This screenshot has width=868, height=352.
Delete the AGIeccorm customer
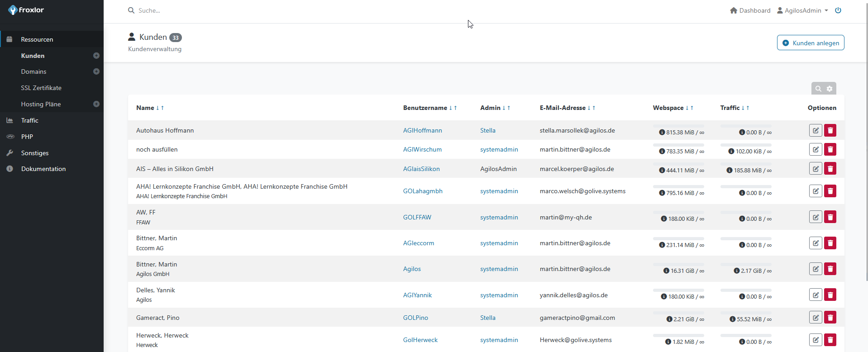tap(830, 243)
